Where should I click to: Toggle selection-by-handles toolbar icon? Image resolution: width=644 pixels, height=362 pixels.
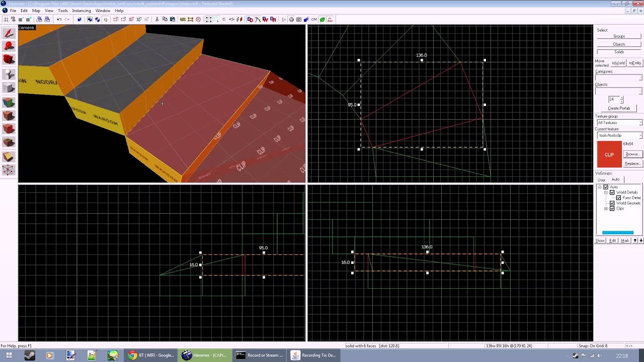pyautogui.click(x=209, y=20)
